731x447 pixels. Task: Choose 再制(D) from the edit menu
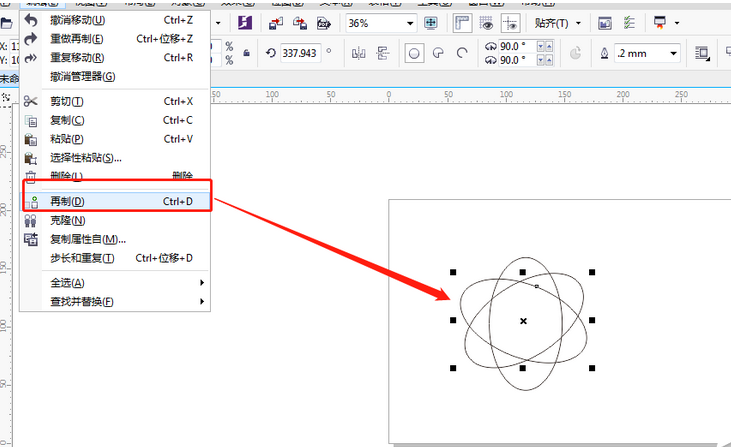[68, 201]
